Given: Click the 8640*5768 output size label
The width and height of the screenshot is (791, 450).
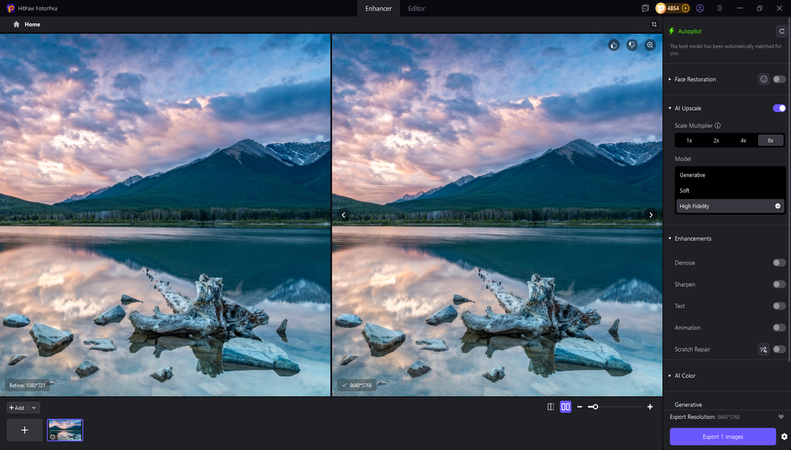Looking at the screenshot, I should click(357, 385).
